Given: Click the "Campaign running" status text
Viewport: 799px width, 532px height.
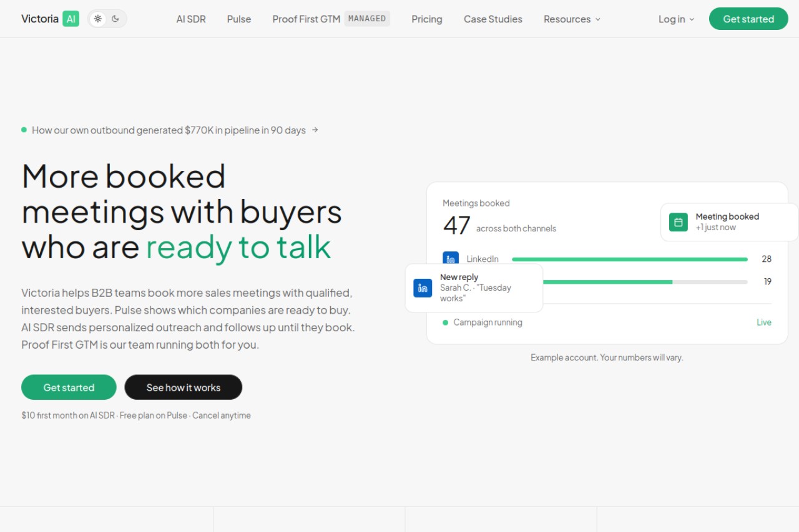Looking at the screenshot, I should (x=488, y=322).
